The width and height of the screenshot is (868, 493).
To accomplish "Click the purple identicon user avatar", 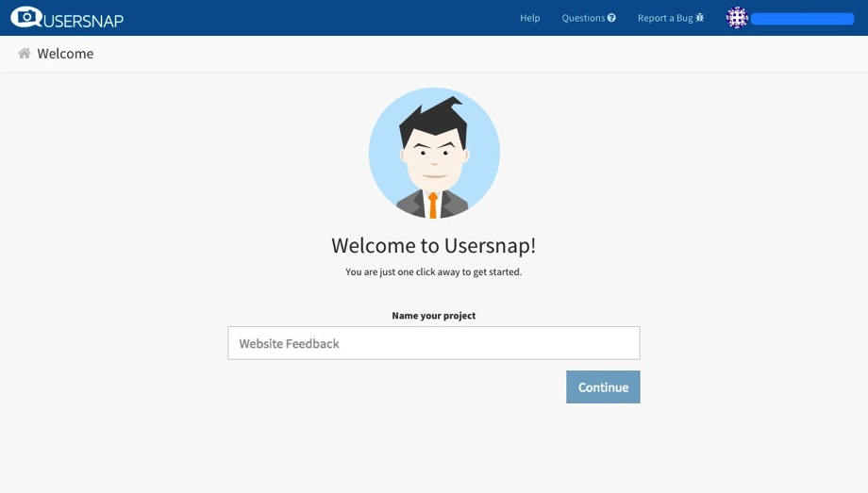I will pyautogui.click(x=737, y=18).
